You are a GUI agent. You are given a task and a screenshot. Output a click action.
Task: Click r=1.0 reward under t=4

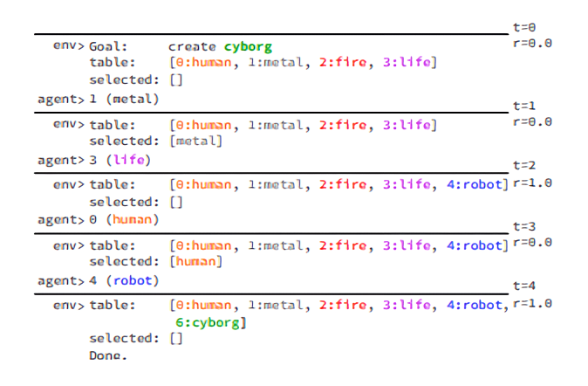pos(534,303)
